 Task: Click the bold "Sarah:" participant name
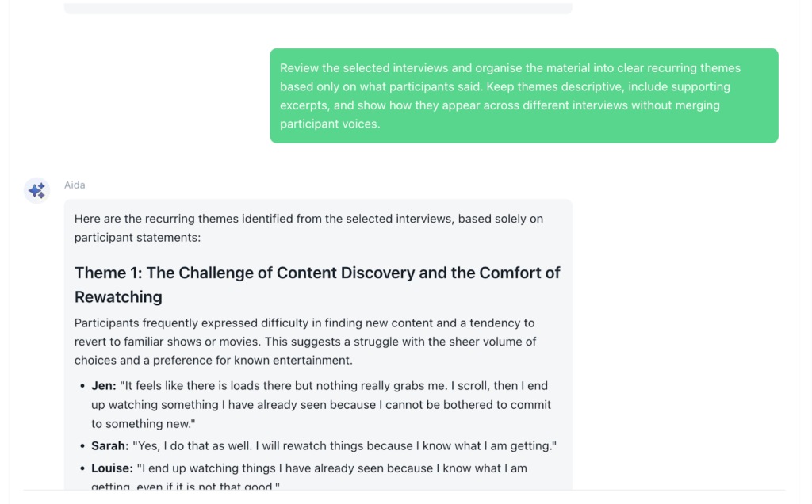110,446
